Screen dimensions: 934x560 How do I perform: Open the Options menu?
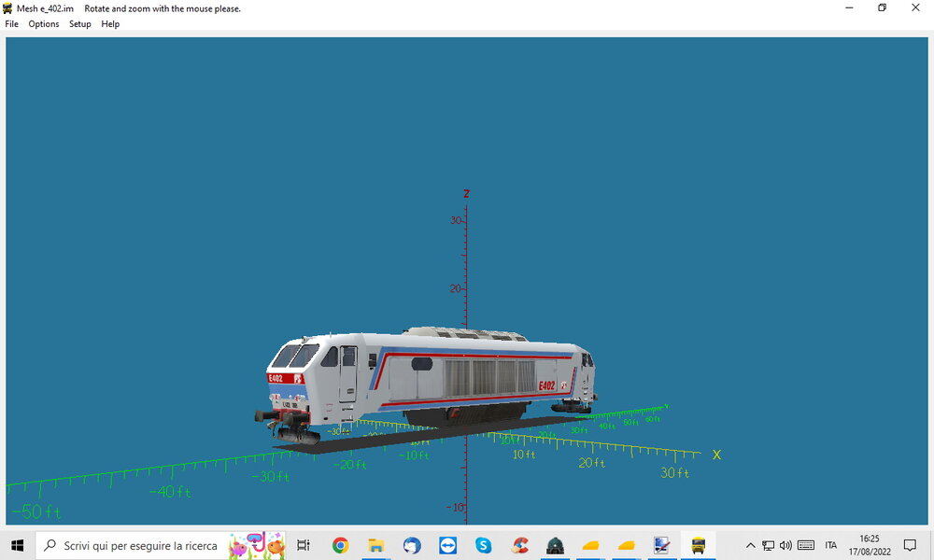coord(44,24)
